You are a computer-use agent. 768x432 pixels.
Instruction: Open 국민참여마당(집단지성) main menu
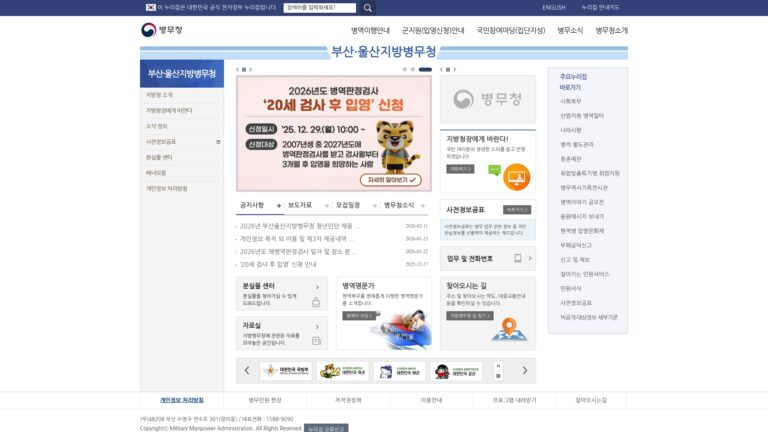[x=511, y=30]
